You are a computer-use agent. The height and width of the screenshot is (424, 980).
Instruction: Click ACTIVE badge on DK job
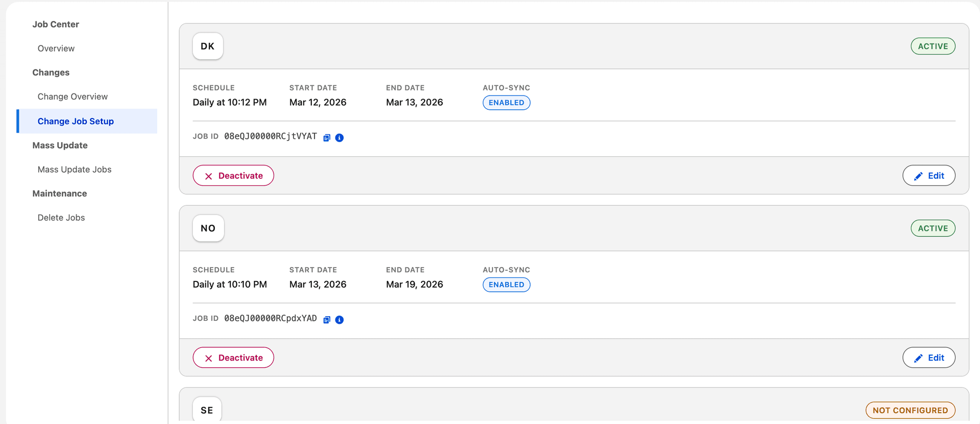coord(933,46)
